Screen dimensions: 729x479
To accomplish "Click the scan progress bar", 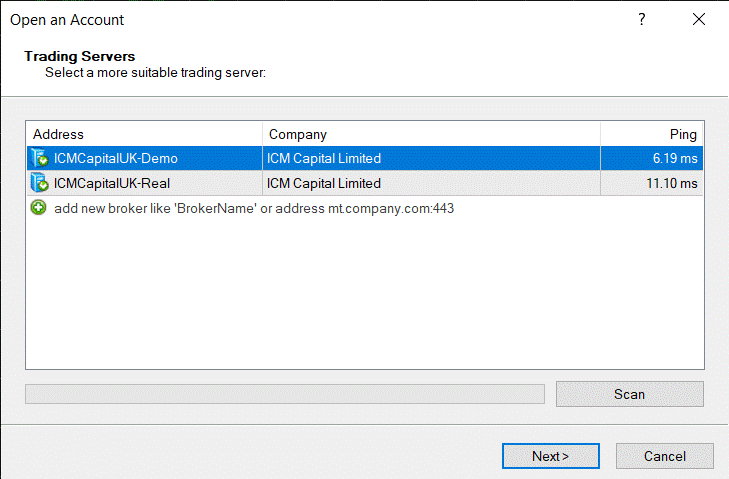I will (x=285, y=394).
